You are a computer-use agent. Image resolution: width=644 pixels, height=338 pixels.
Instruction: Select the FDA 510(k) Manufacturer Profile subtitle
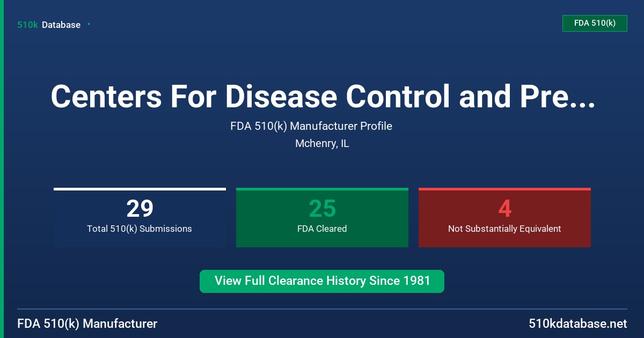311,126
